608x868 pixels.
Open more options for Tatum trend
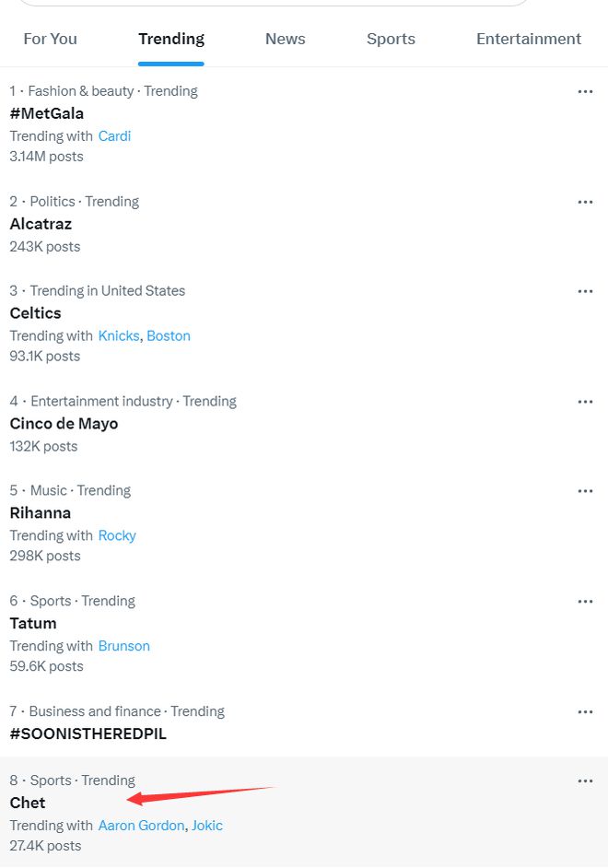click(x=585, y=601)
